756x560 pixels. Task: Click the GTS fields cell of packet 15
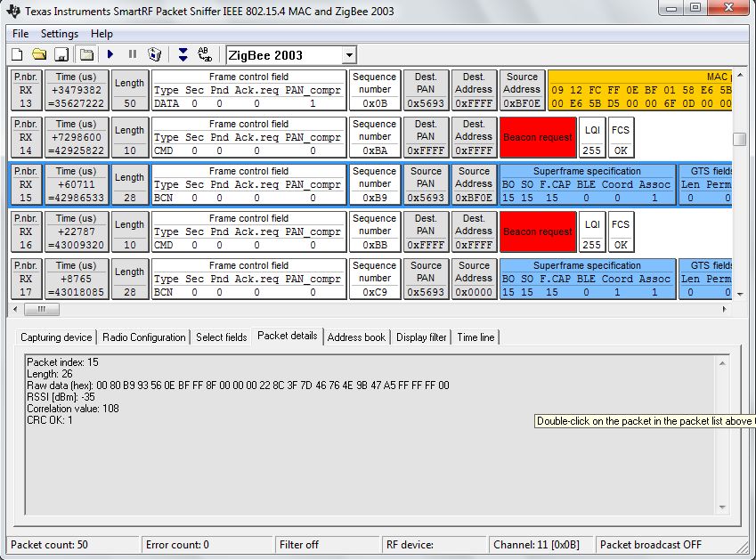pos(705,184)
